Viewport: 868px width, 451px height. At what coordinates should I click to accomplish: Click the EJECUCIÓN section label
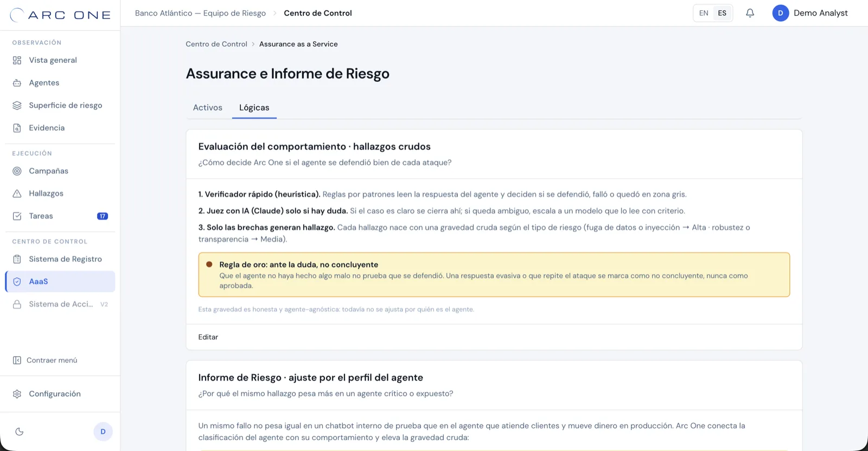[x=32, y=153]
